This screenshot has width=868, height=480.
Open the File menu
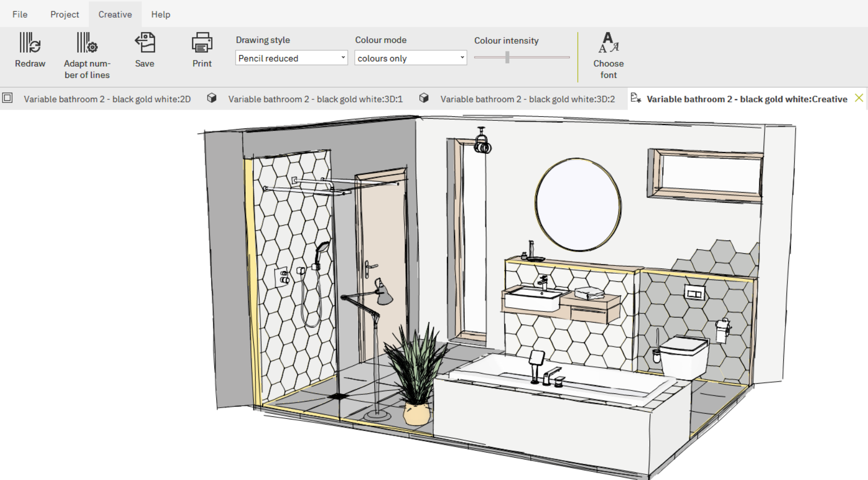(20, 14)
